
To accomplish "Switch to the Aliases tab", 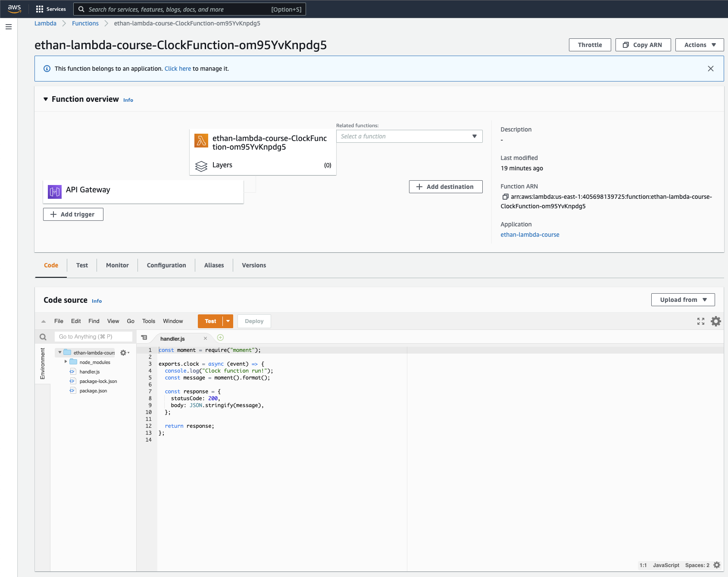I will pos(214,265).
